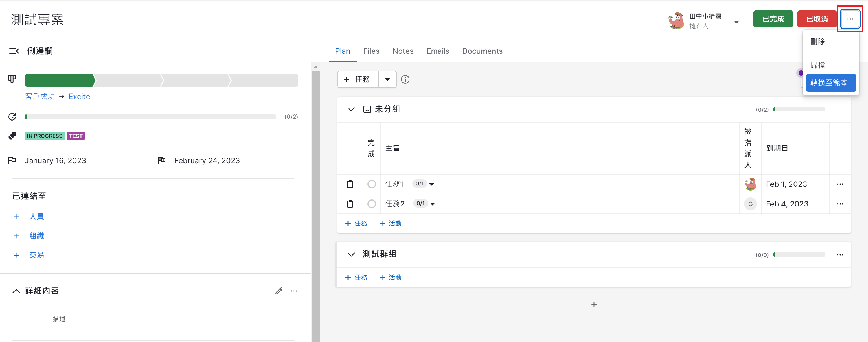Screen dimensions: 868x342
Task: Select 轉換至範本 from the menu
Action: pyautogui.click(x=831, y=83)
